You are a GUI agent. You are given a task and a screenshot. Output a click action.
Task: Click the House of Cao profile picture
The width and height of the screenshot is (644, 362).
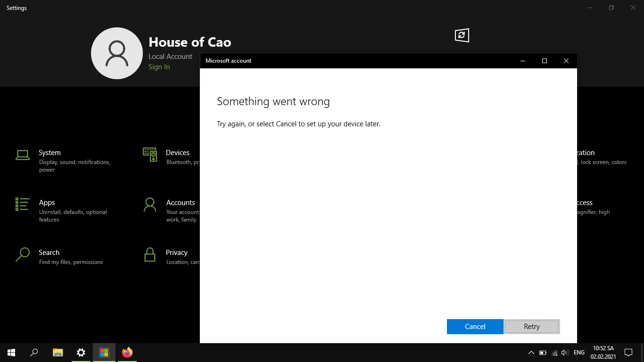tap(117, 53)
